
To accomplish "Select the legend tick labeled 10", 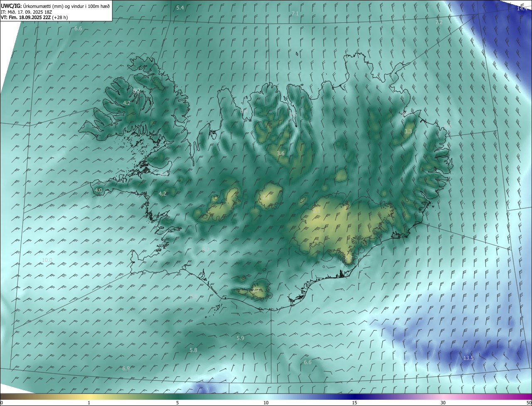I will click(266, 403).
